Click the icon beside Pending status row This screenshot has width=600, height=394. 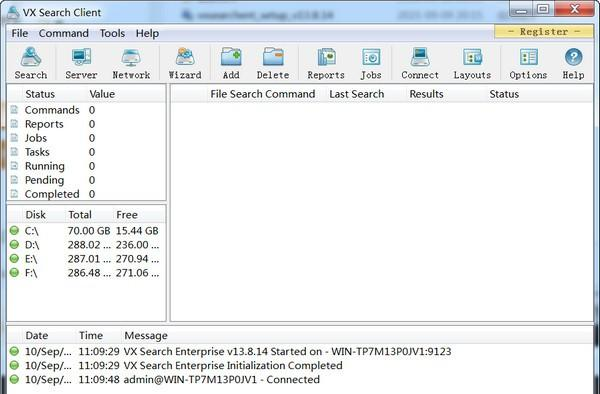14,180
